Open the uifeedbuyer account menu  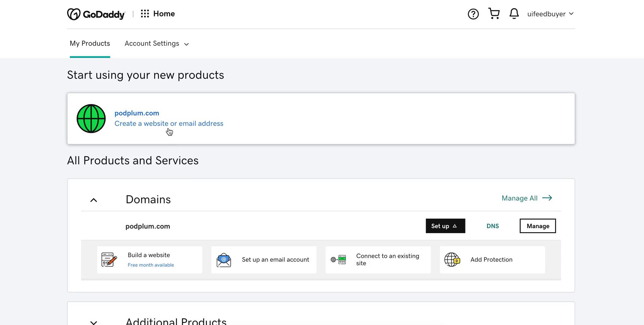click(550, 14)
